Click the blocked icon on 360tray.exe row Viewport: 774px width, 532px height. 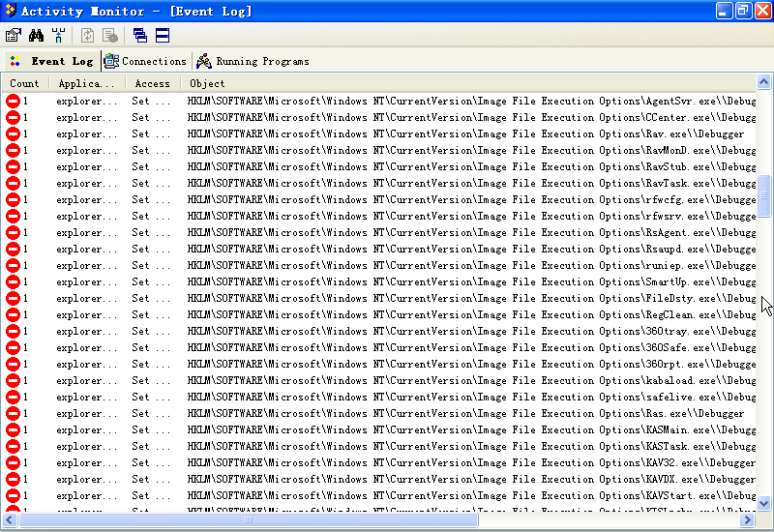coord(13,331)
